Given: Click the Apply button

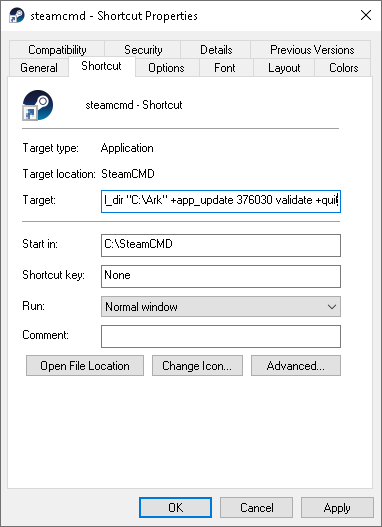Looking at the screenshot, I should [337, 508].
